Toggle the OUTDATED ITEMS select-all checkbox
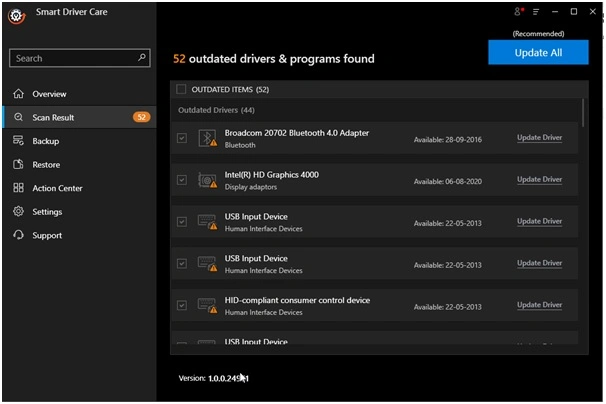This screenshot has width=606, height=404. [181, 89]
